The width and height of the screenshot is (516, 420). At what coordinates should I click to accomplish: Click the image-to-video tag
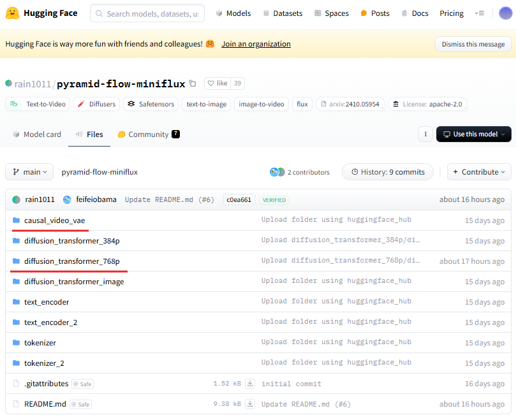click(262, 104)
